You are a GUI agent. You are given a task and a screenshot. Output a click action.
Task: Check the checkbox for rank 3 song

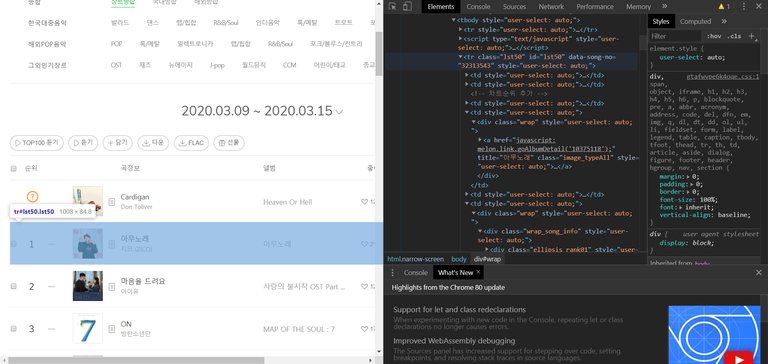(x=14, y=329)
